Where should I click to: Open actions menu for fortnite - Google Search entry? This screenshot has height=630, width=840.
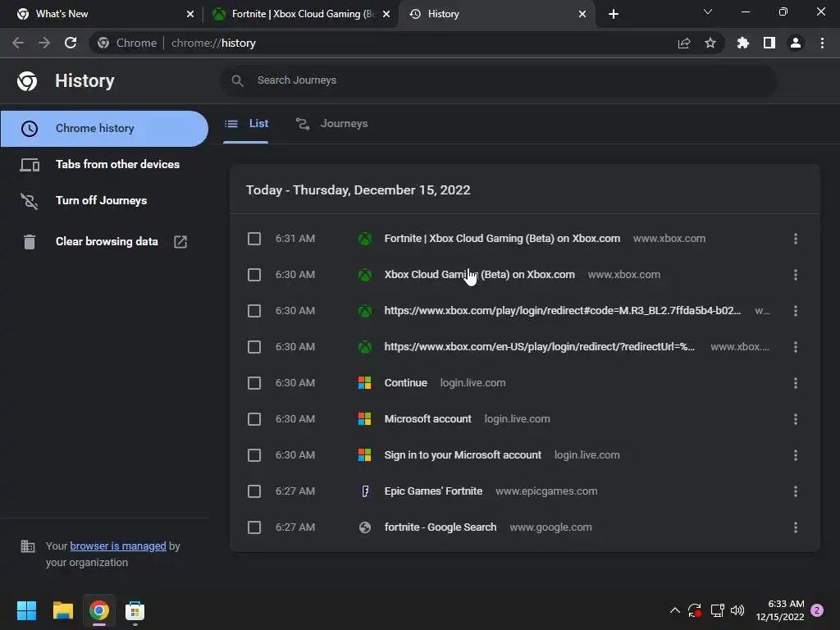[796, 527]
